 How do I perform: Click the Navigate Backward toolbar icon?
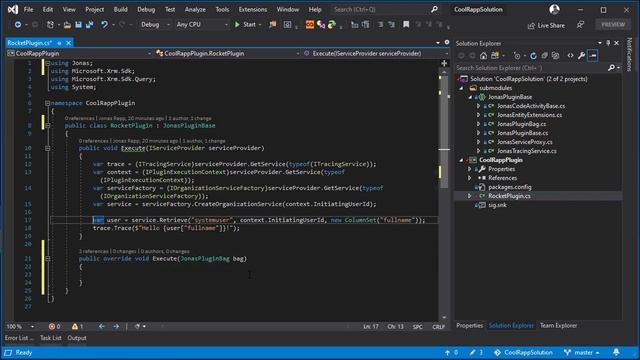tap(18, 25)
